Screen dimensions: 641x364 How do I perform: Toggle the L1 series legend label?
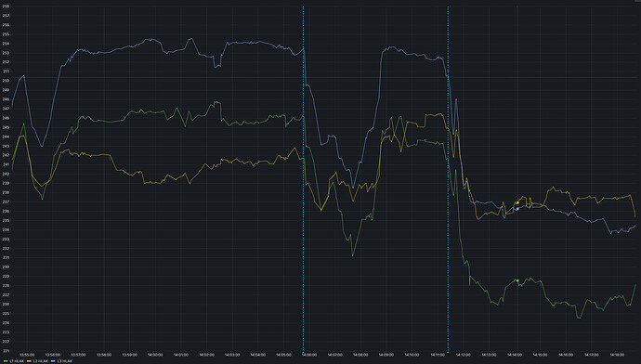pyautogui.click(x=17, y=361)
